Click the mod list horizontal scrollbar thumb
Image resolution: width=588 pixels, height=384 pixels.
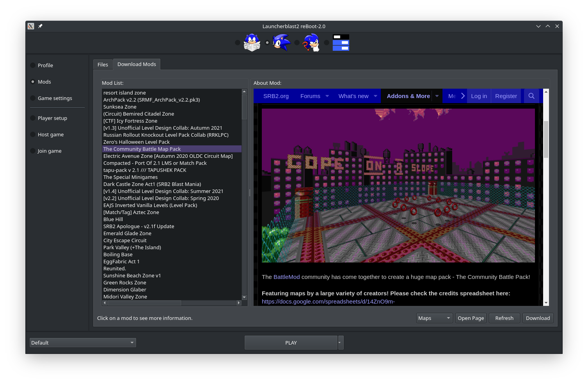144,303
